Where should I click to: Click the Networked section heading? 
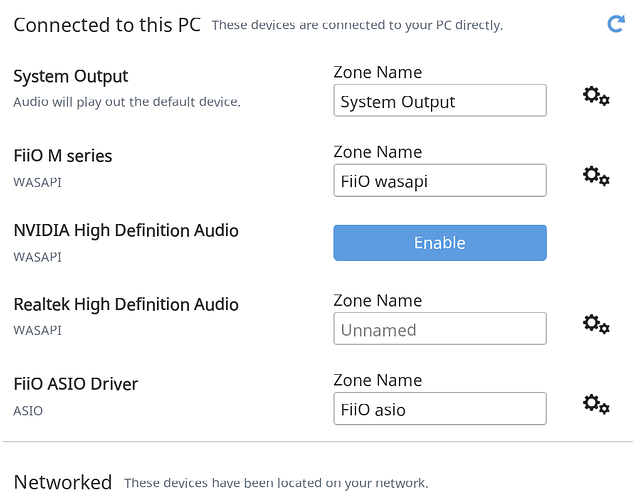[63, 482]
